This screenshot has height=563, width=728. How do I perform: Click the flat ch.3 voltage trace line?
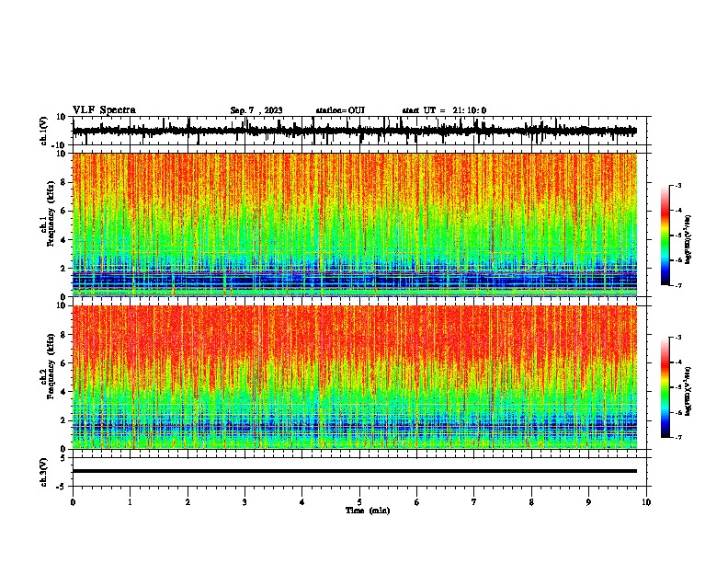point(354,471)
